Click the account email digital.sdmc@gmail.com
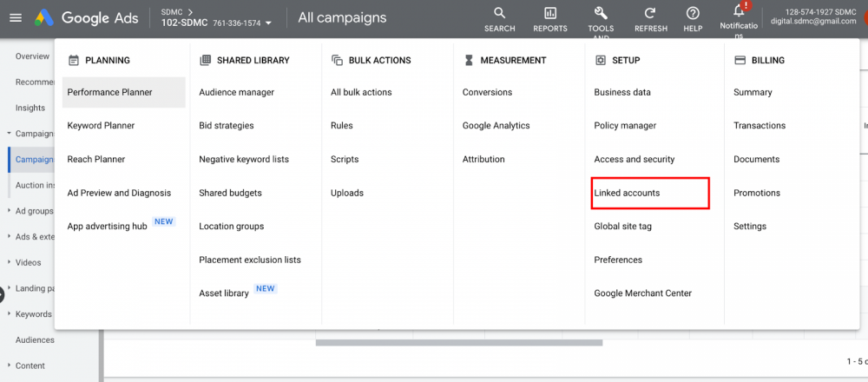The height and width of the screenshot is (382, 868). pos(813,21)
